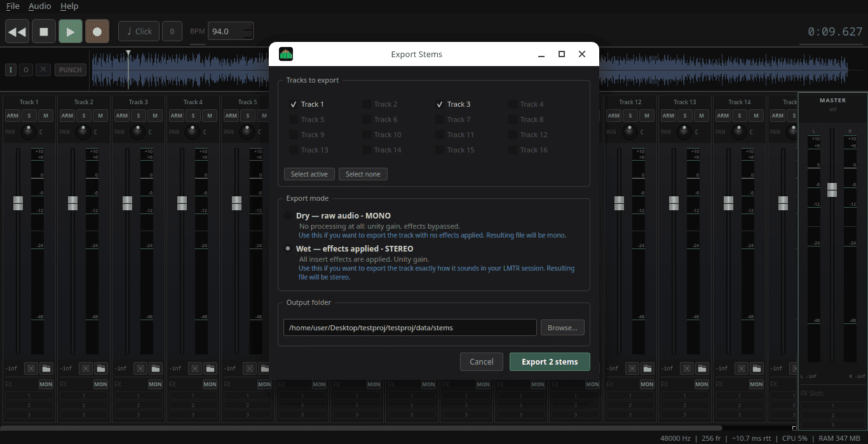The width and height of the screenshot is (868, 444).
Task: Click the 48000 Hz status entry
Action: tap(677, 438)
